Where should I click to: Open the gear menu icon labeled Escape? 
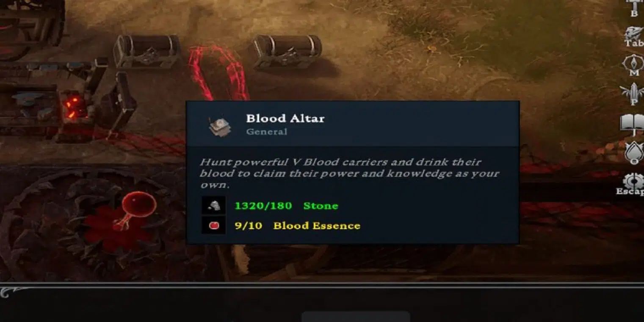(x=633, y=183)
